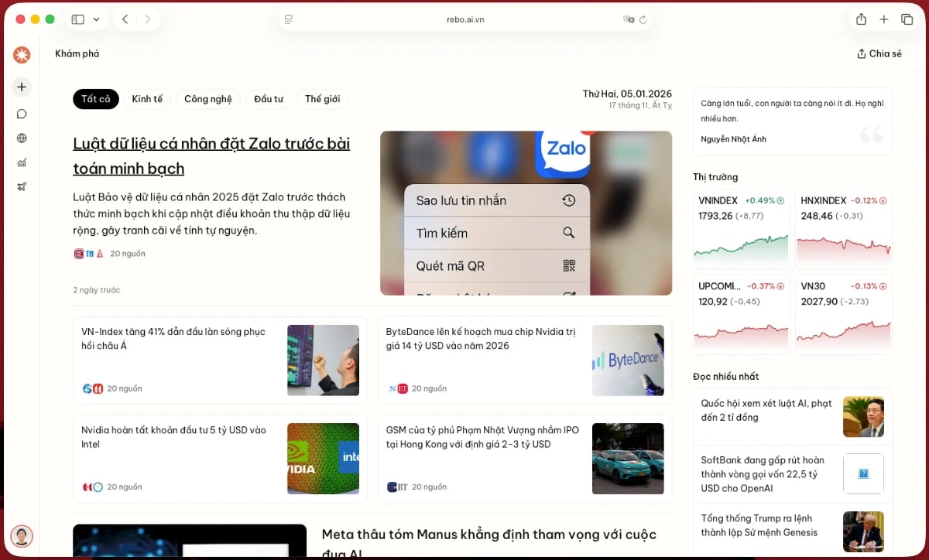The width and height of the screenshot is (929, 560).
Task: Expand the sidebar tab group dropdown chevron
Action: pos(96,19)
